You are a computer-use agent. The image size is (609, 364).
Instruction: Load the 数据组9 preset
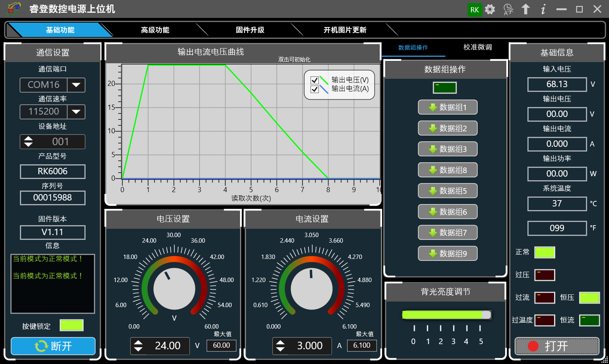tap(448, 253)
